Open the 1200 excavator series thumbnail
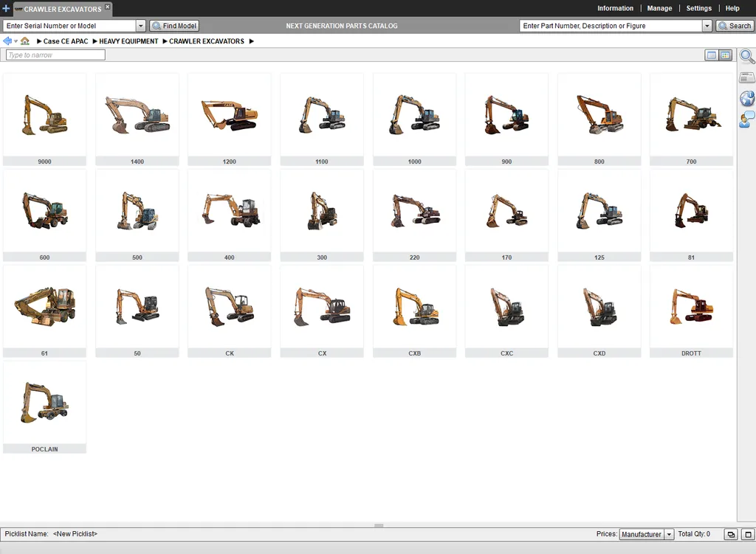This screenshot has height=554, width=756. [229, 120]
